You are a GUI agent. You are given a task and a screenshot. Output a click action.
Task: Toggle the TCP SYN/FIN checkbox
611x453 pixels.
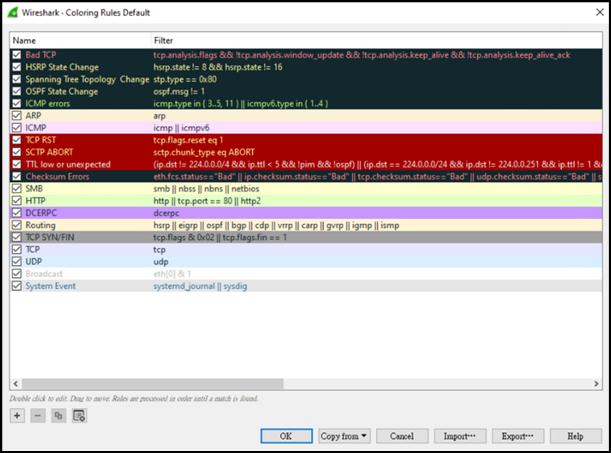point(16,237)
